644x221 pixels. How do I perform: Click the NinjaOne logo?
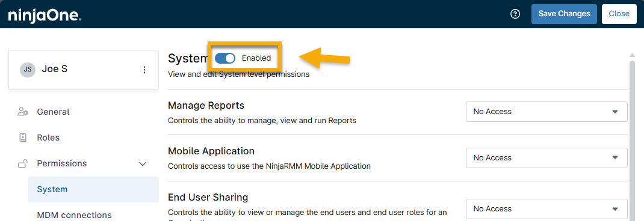45,15
